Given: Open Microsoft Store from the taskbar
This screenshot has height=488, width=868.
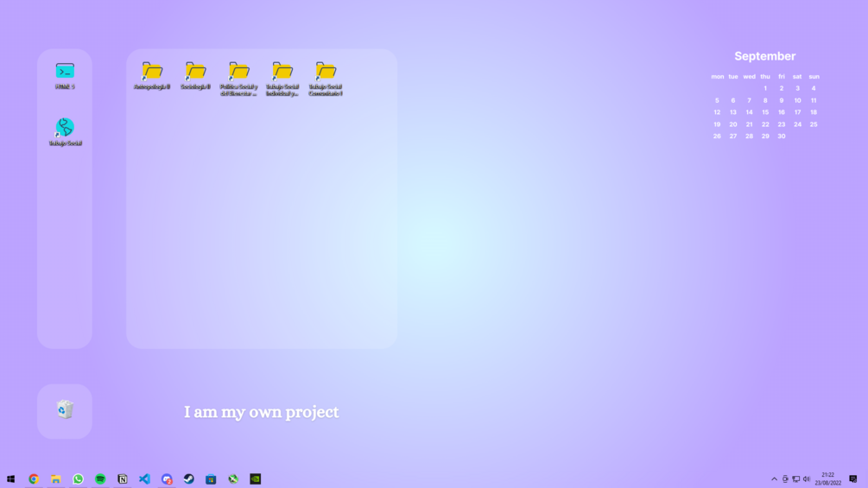Looking at the screenshot, I should 211,479.
